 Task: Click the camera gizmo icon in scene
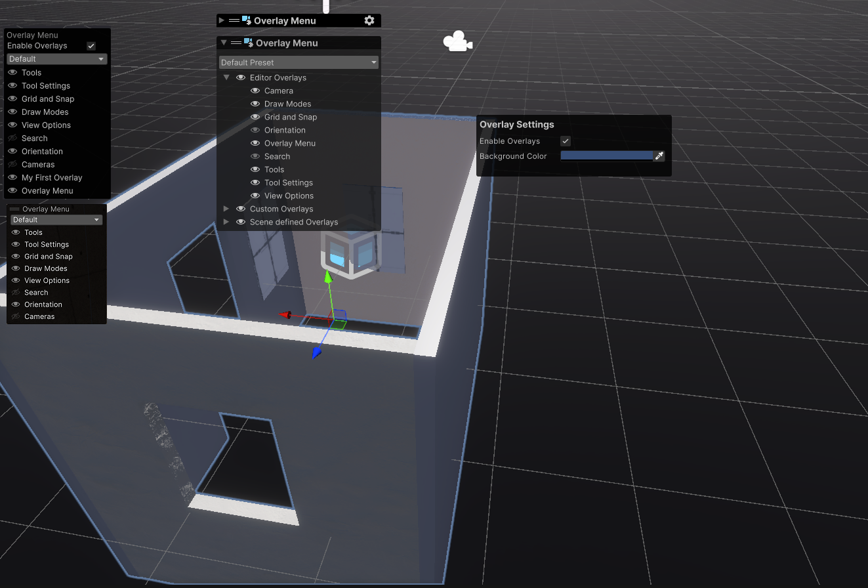(457, 41)
